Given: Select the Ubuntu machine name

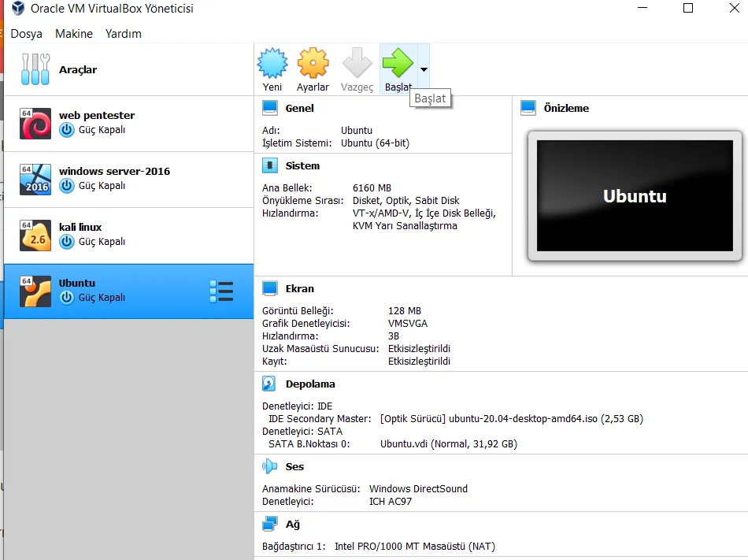Looking at the screenshot, I should (x=77, y=283).
